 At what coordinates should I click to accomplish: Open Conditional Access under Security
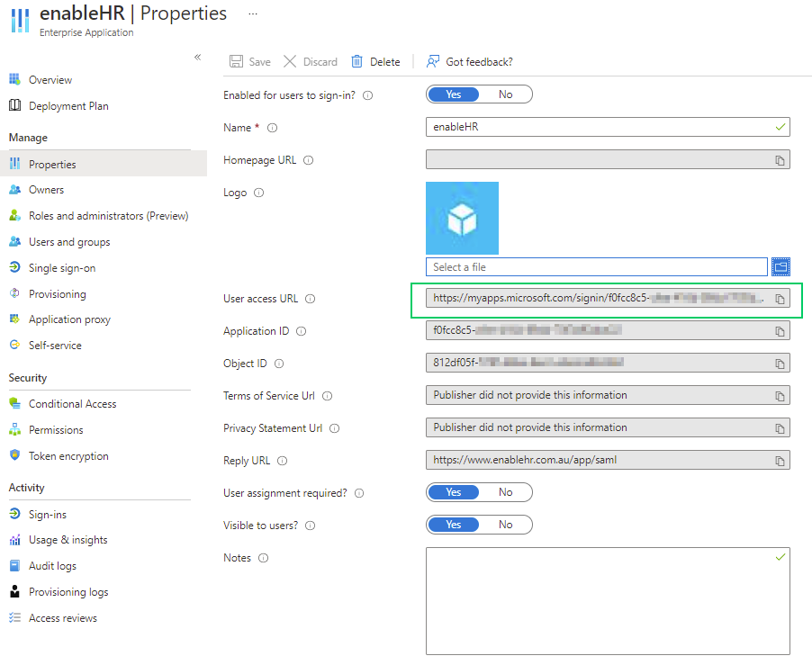pos(73,404)
